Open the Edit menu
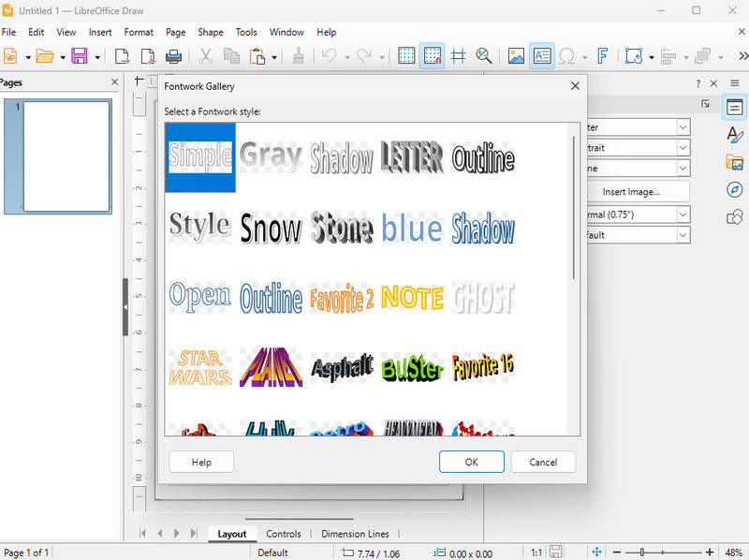749x560 pixels. [36, 32]
